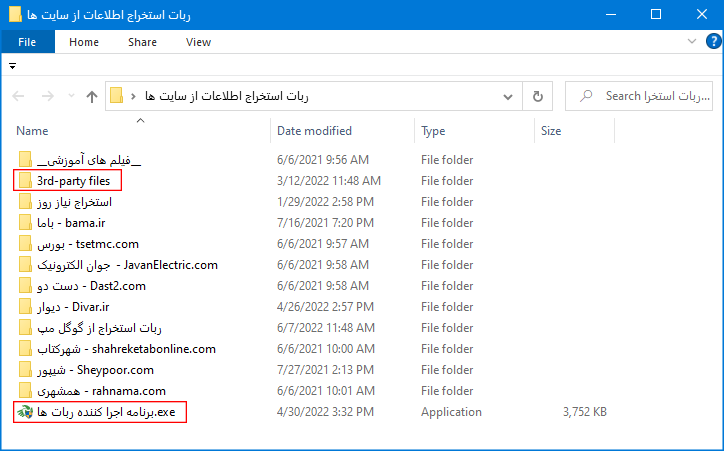This screenshot has height=451, width=724.
Task: Open the File menu tab
Action: 27,42
